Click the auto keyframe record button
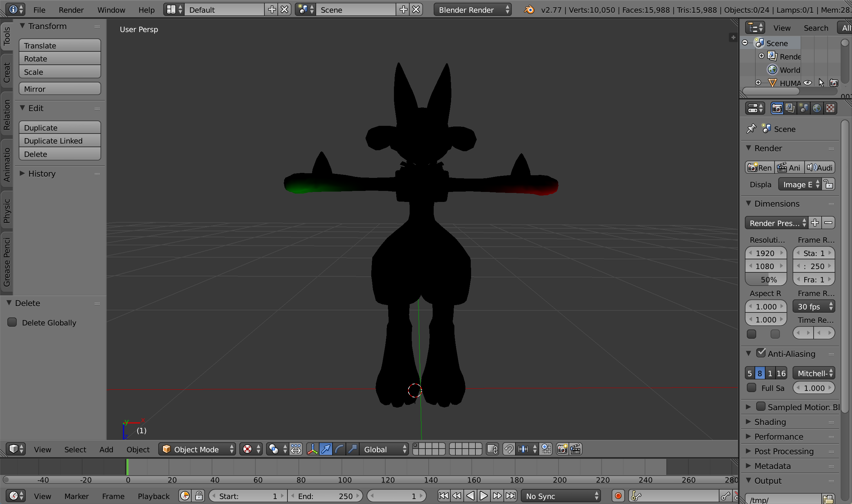Screen dimensions: 852x504 [x=618, y=496]
